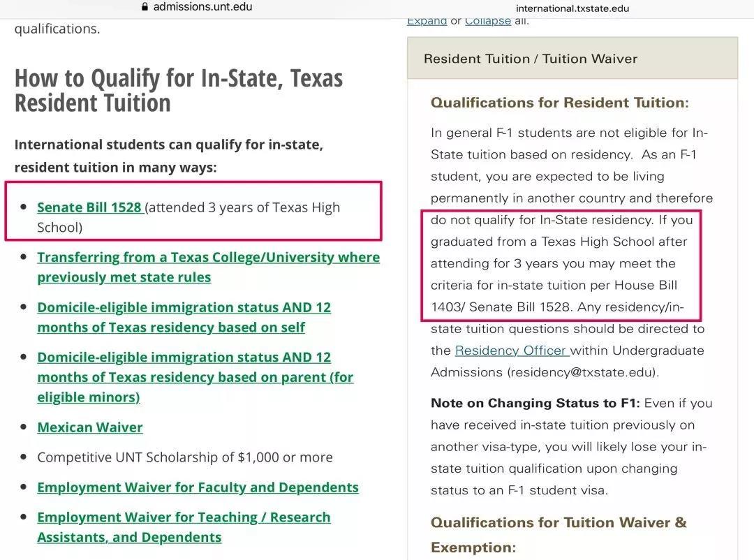Click the Expand all link
754x560 pixels.
pos(427,21)
